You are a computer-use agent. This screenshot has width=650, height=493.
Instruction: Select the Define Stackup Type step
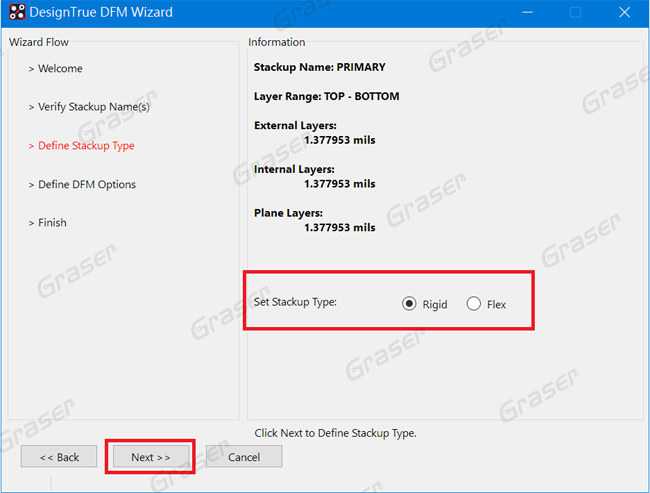point(86,146)
